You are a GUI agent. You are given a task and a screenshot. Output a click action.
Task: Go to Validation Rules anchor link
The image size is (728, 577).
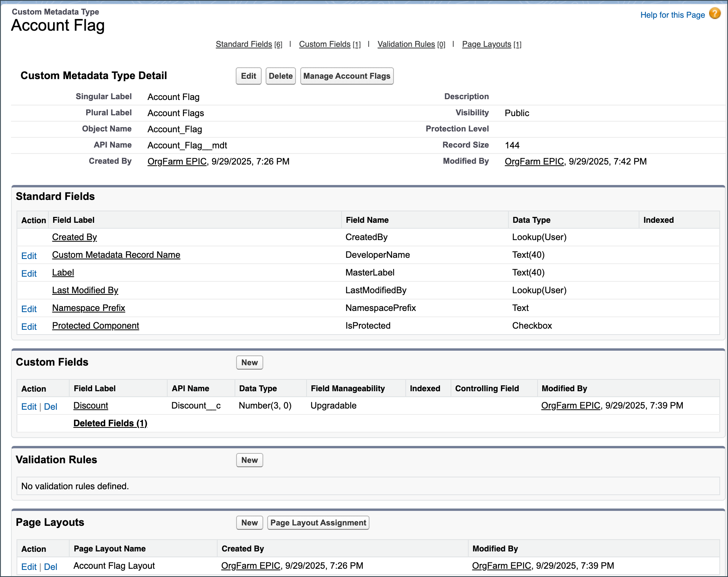(406, 44)
